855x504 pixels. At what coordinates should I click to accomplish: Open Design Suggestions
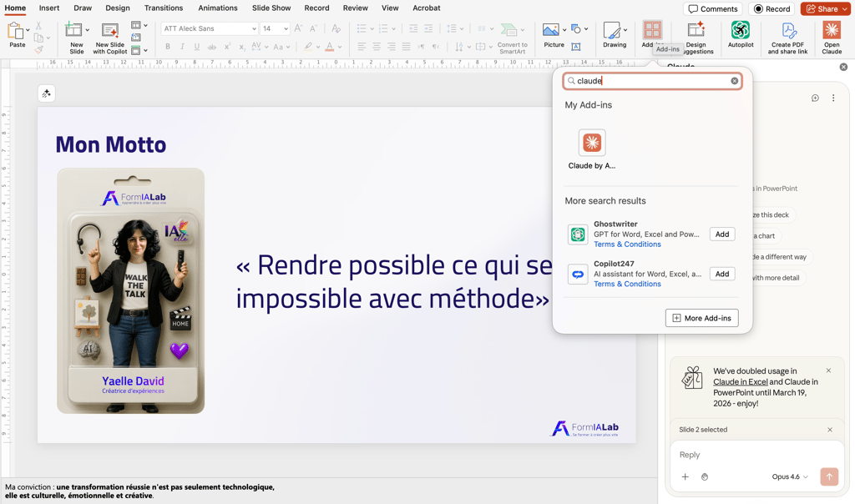[x=696, y=37]
